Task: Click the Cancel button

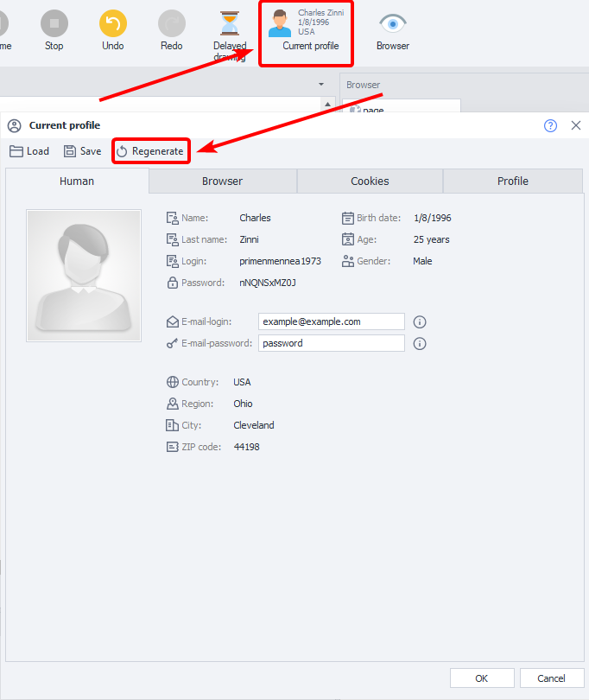Action: (552, 678)
